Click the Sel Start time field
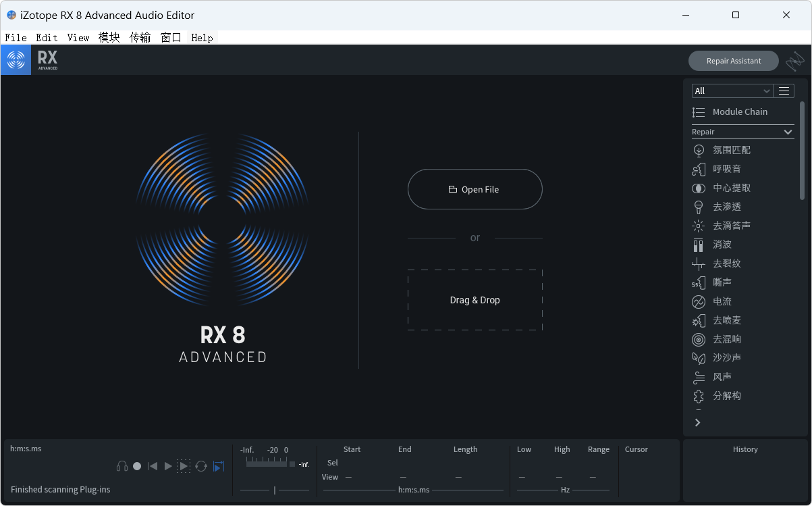 click(x=352, y=463)
